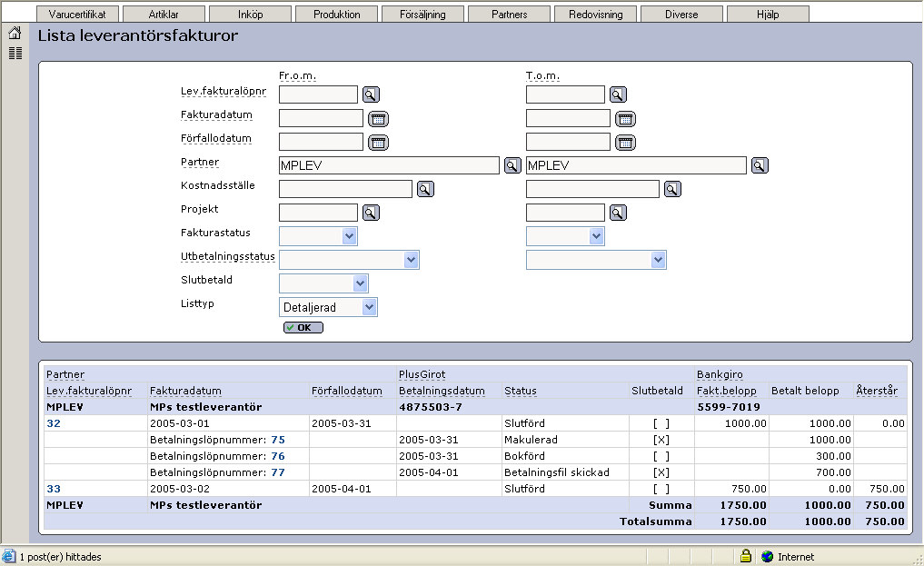Click Slutbetald marker in invoice 32 row
924x566 pixels.
coord(661,423)
